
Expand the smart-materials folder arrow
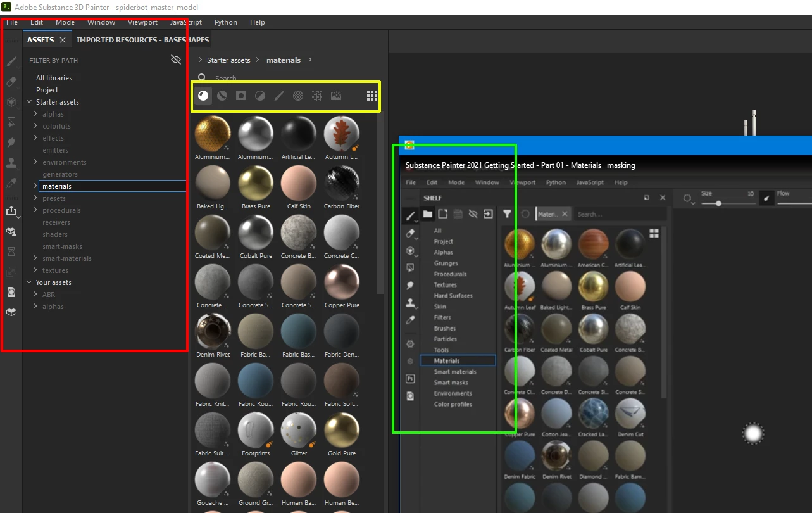pos(36,258)
